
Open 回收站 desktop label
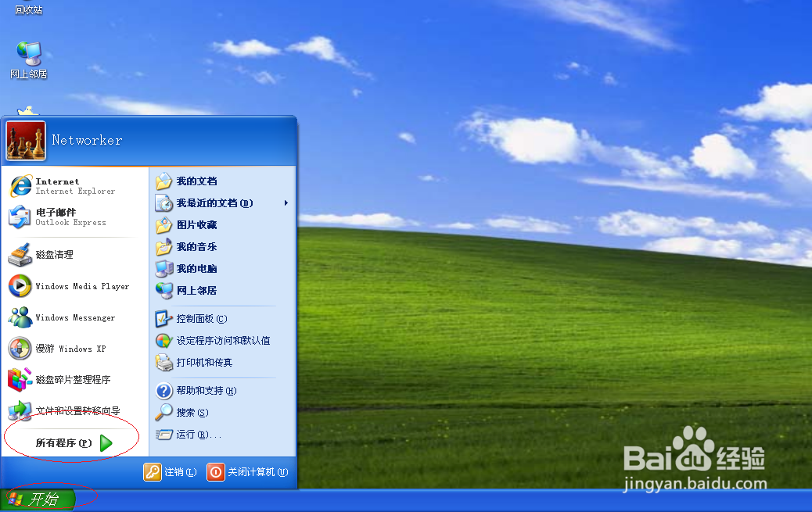point(28,9)
